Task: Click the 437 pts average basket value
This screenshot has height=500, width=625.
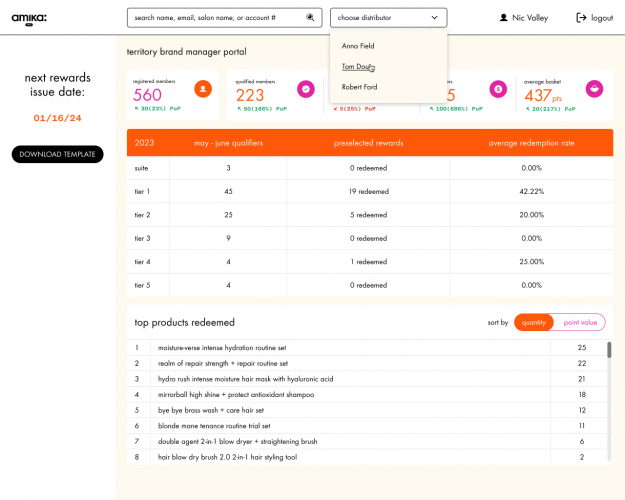Action: pos(543,96)
